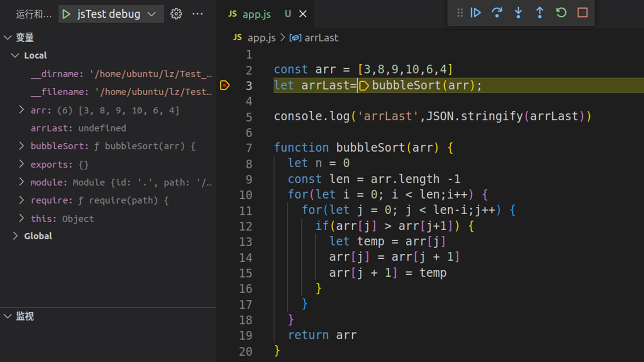This screenshot has width=644, height=362.
Task: Expand the Global scope
Action: 15,236
